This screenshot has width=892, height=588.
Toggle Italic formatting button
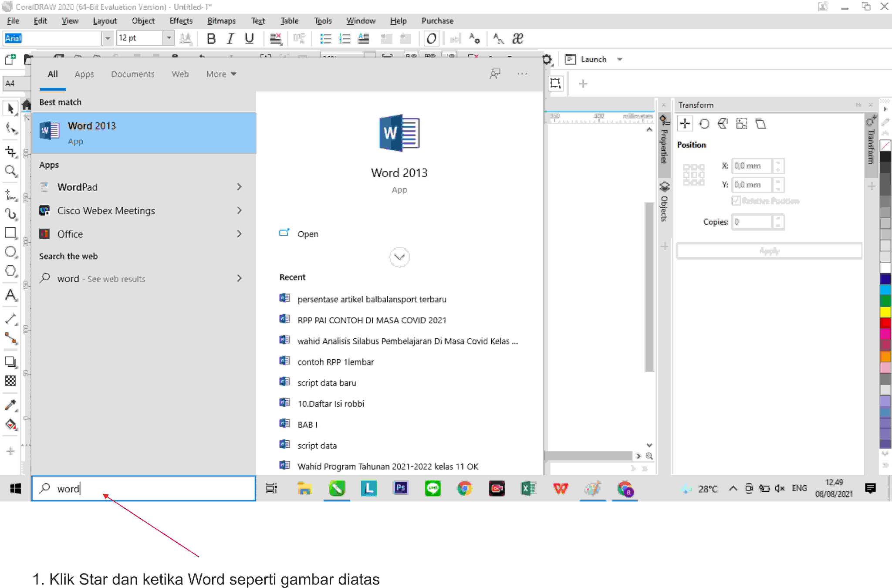tap(230, 39)
